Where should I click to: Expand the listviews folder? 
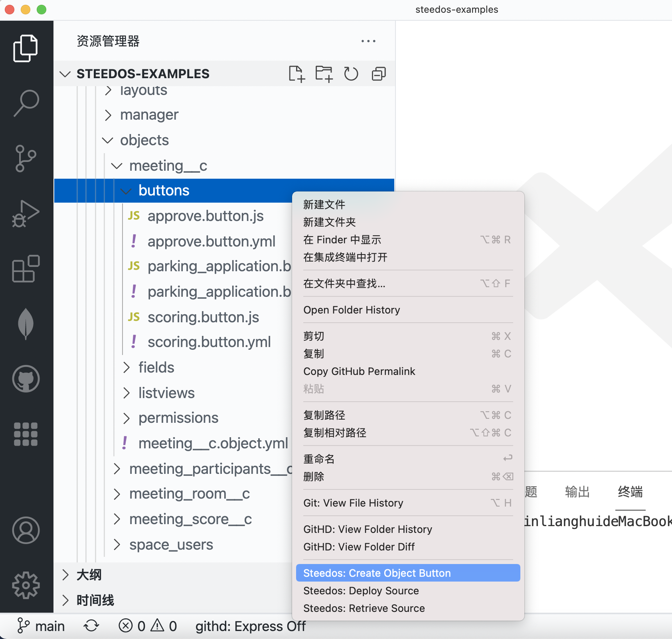pos(126,393)
